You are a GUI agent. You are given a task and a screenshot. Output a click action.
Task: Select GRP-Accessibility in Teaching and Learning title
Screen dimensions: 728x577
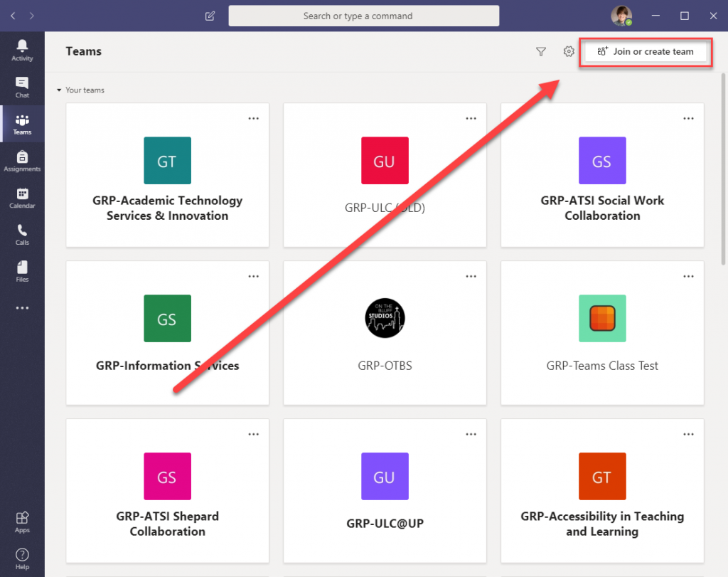(x=602, y=524)
